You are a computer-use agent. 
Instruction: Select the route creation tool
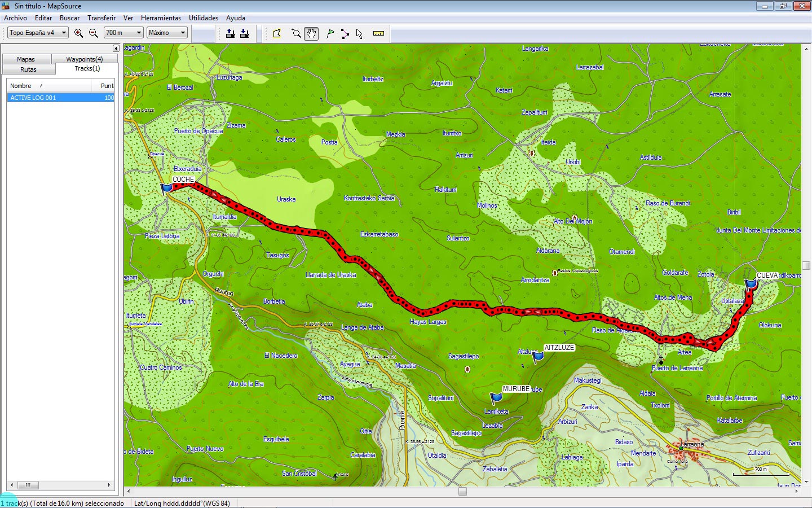point(345,33)
